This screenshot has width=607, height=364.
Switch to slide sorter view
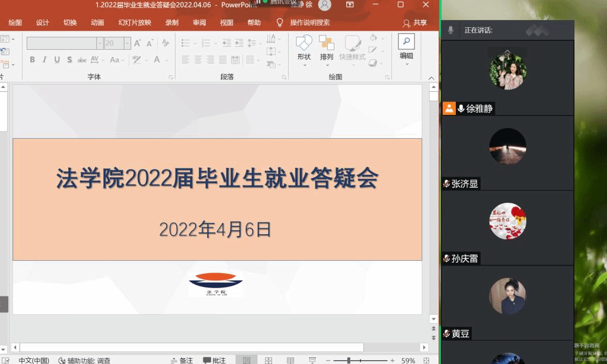pyautogui.click(x=269, y=360)
